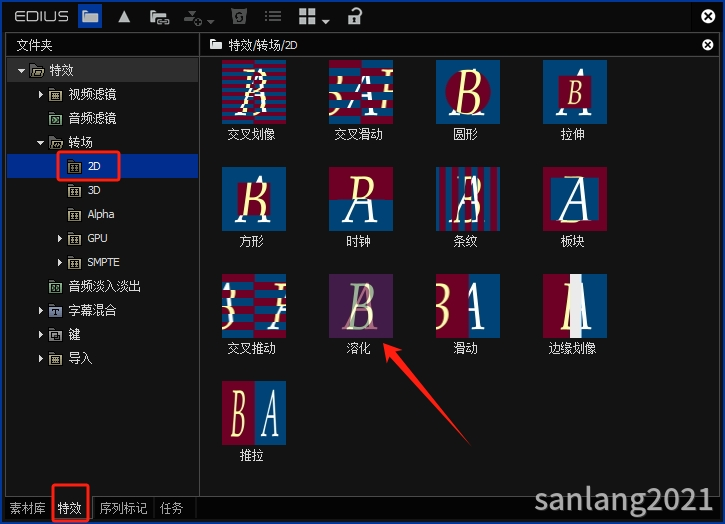This screenshot has height=524, width=725.
Task: Click the 特效/转场/2D path label
Action: [263, 45]
